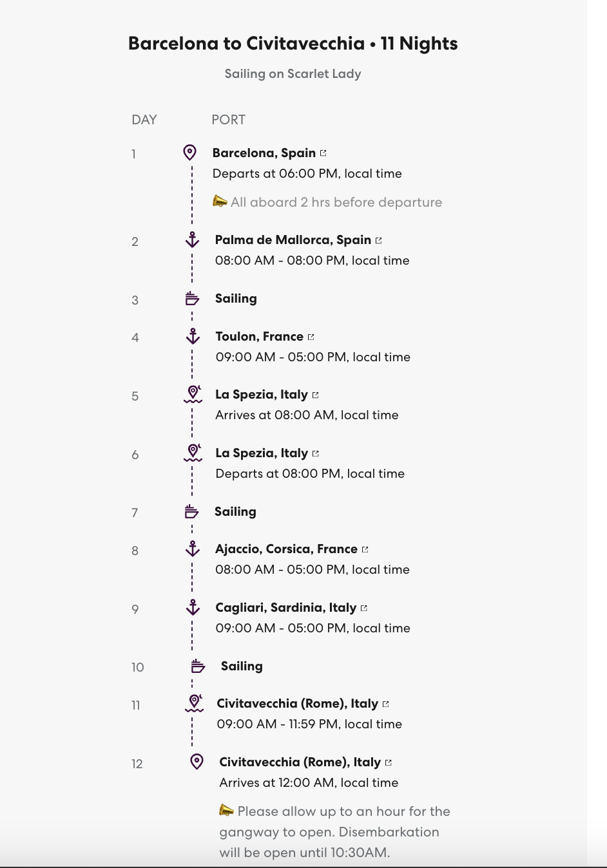The height and width of the screenshot is (868, 607).
Task: Click the starting location pin icon for Barcelona
Action: 189,153
